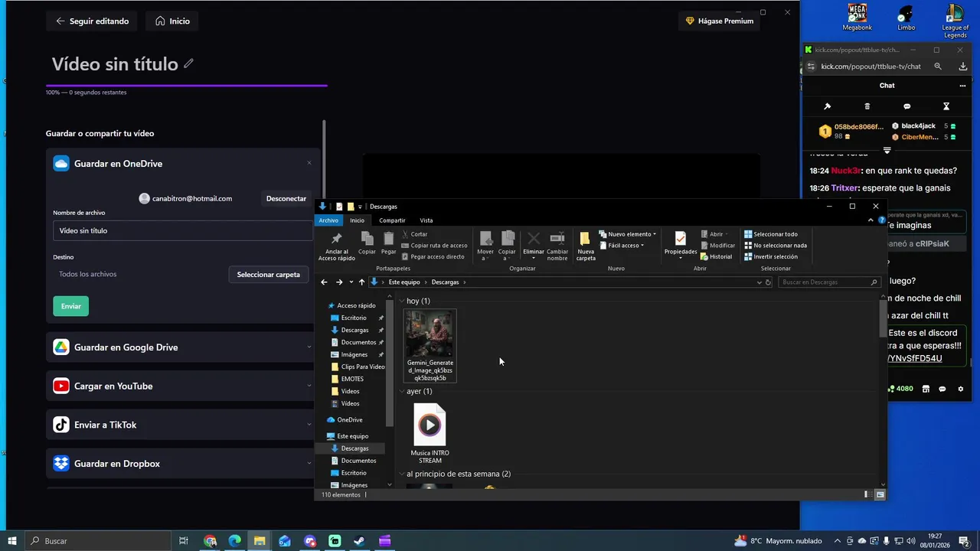Collapse the hoy (1) group

[x=402, y=302]
